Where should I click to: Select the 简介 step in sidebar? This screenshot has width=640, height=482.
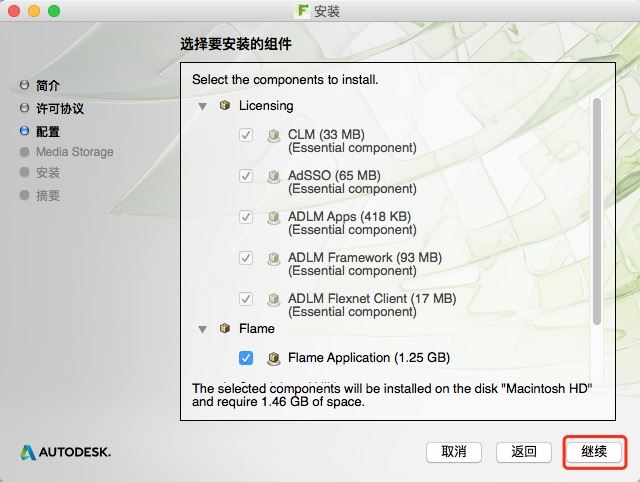40,85
